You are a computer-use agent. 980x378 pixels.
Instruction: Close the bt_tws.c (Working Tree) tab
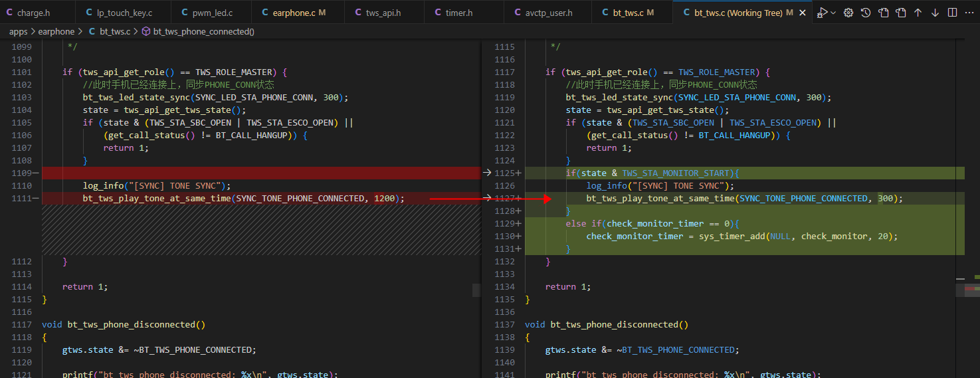[x=803, y=13]
